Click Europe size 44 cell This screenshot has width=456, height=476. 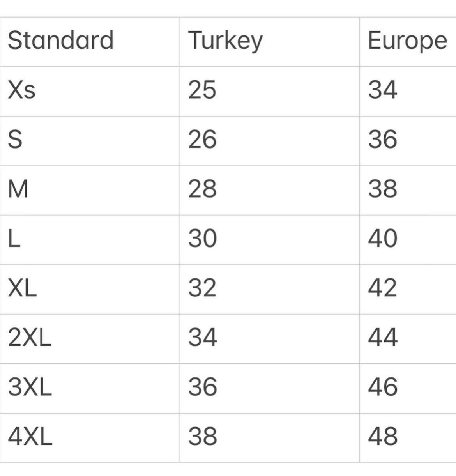point(382,338)
